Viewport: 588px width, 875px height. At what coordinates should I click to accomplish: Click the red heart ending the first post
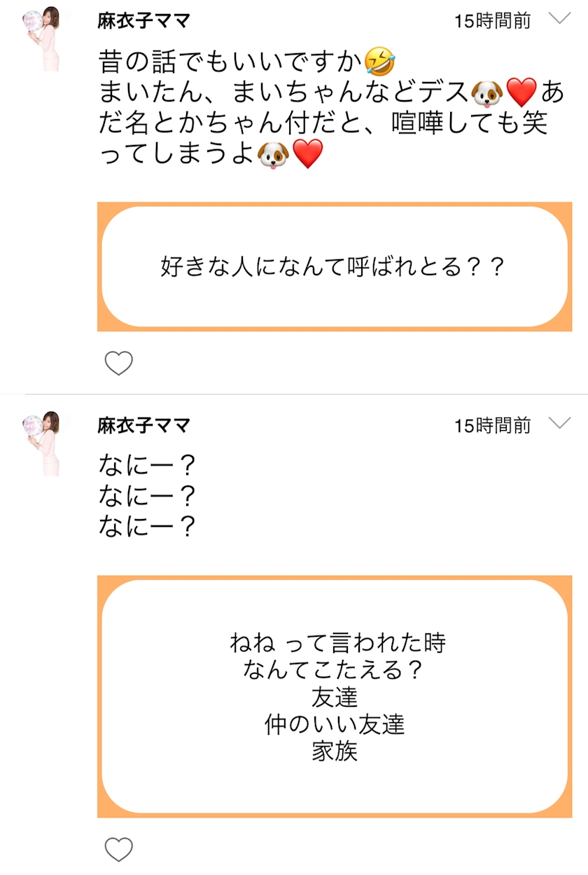coord(307,153)
